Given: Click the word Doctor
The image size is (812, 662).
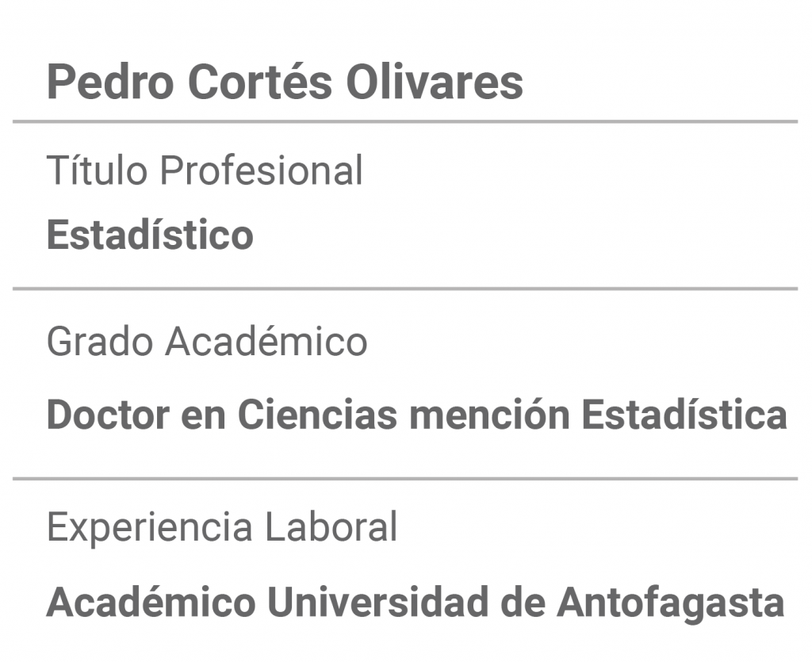Looking at the screenshot, I should [x=108, y=415].
